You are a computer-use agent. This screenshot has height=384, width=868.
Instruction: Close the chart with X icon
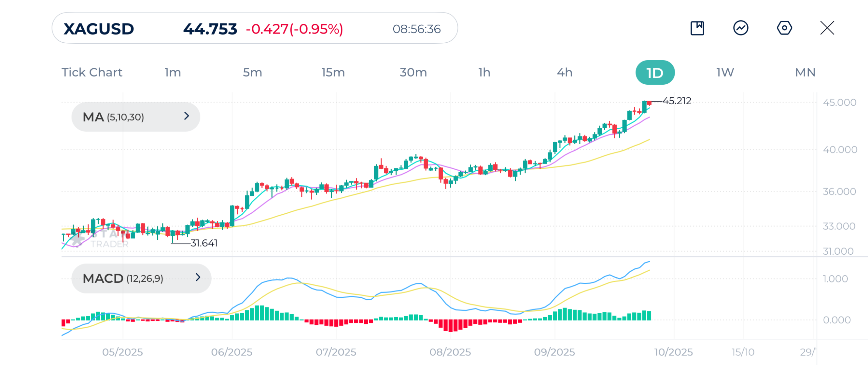[x=827, y=28]
